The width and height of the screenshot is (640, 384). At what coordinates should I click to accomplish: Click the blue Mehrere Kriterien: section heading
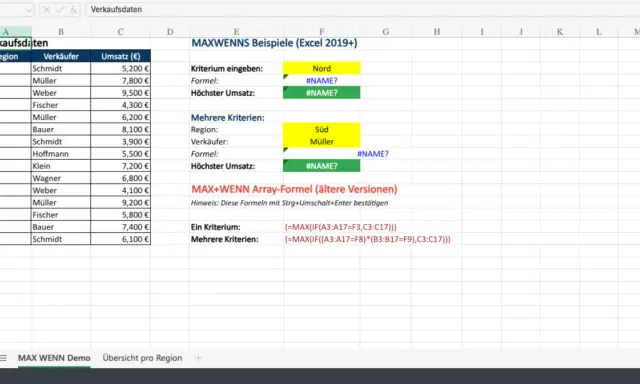(x=228, y=118)
